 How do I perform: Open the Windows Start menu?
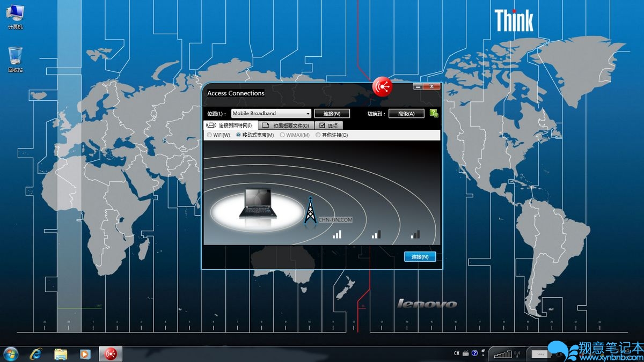[11, 354]
